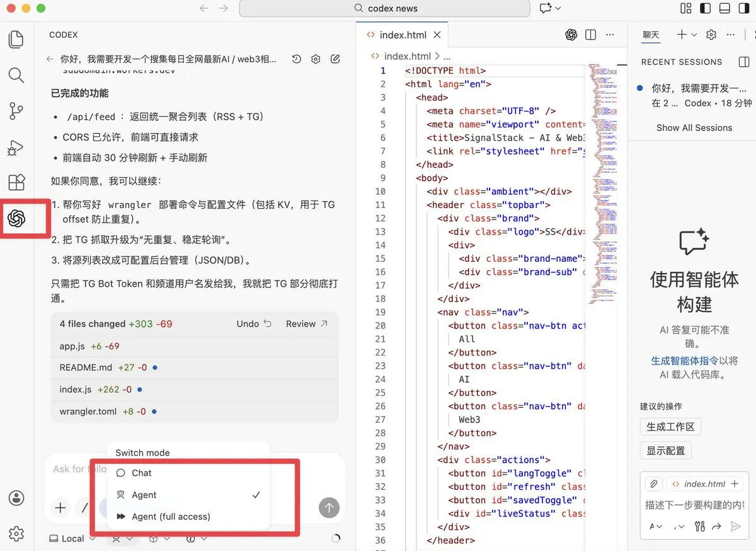Viewport: 756px width, 551px height.
Task: Select Agent (full access) mode
Action: click(x=188, y=516)
